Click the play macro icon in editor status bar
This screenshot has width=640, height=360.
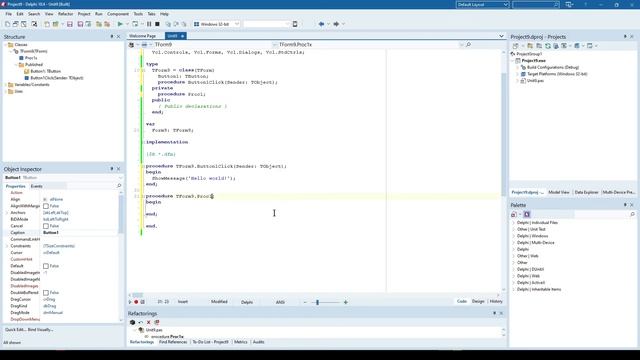[x=130, y=302]
